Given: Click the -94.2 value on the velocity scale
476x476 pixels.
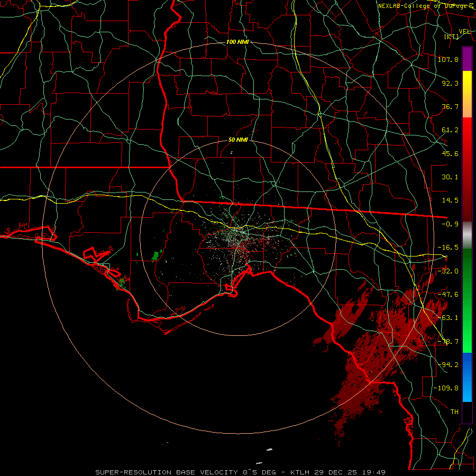Looking at the screenshot, I should (x=448, y=365).
